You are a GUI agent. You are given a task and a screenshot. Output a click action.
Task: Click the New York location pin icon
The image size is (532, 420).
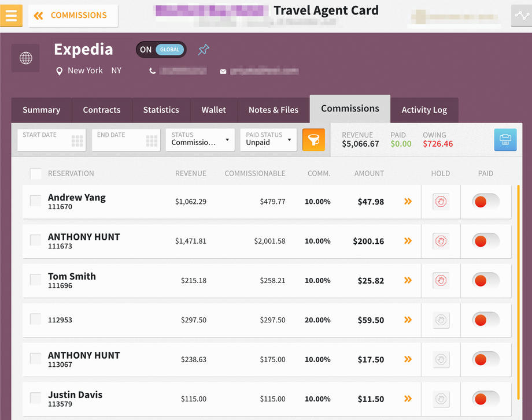point(60,71)
